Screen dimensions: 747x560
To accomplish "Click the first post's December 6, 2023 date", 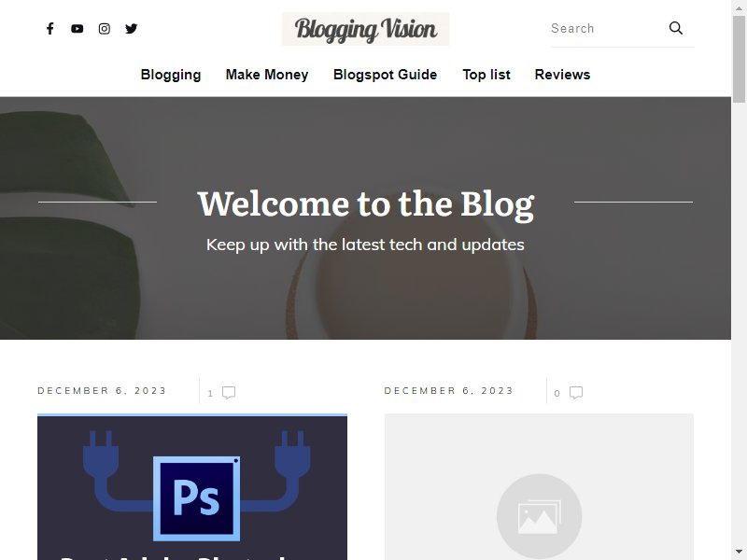I will coord(102,391).
